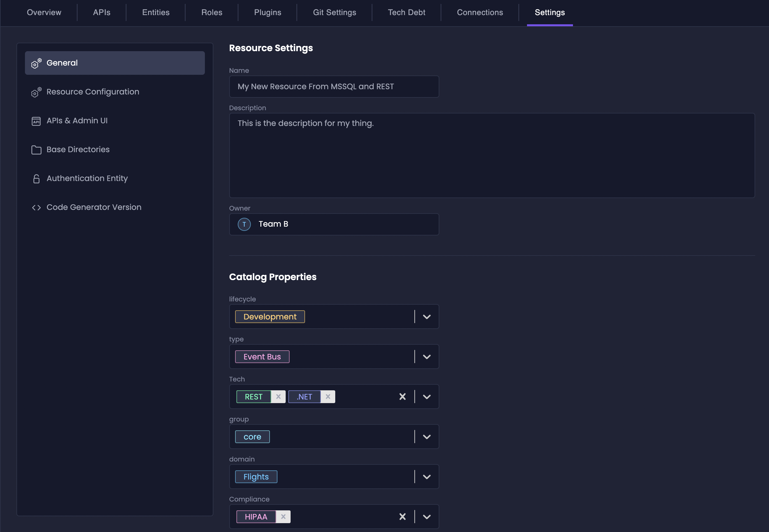This screenshot has height=532, width=769.
Task: Expand the lifecycle dropdown
Action: (x=427, y=317)
